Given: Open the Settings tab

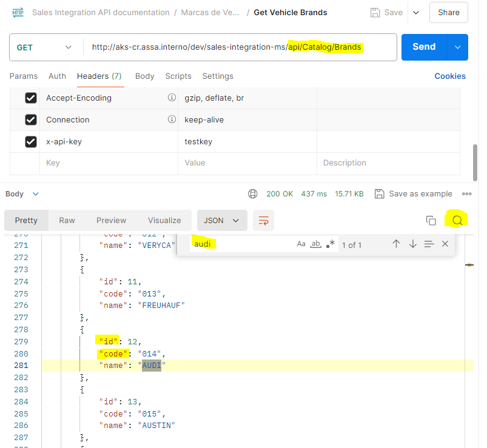Looking at the screenshot, I should (218, 76).
